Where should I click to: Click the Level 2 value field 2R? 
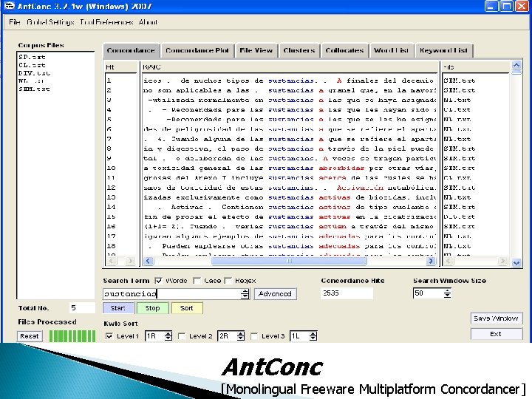click(228, 336)
